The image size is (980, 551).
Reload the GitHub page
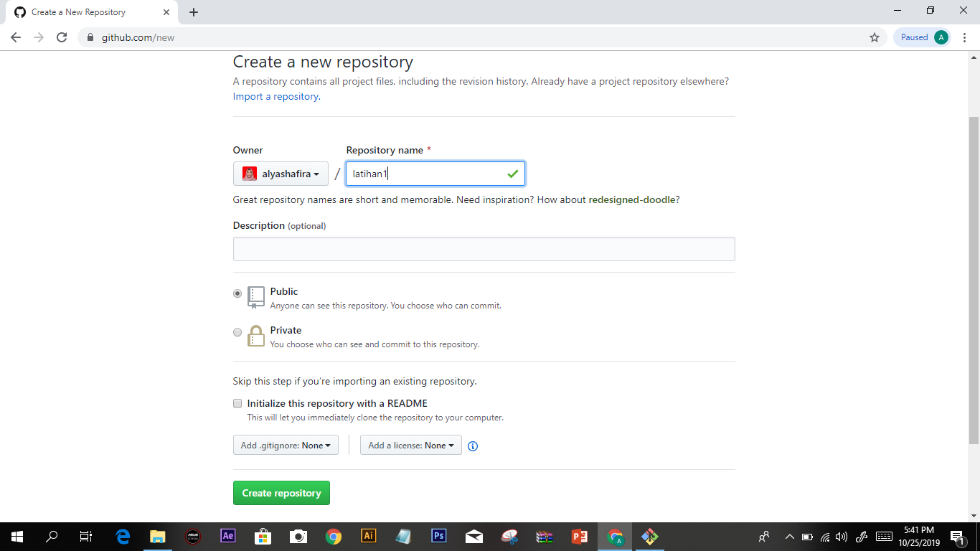62,37
